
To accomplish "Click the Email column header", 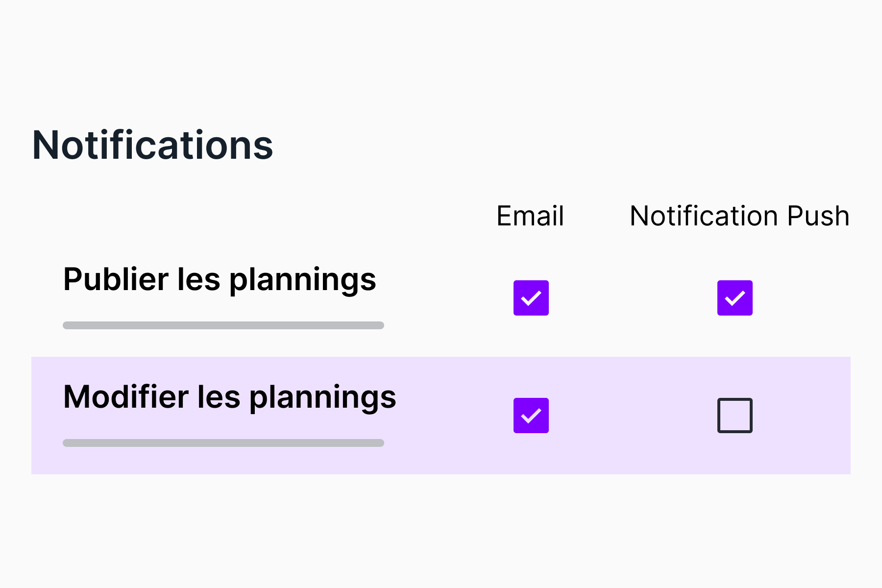I will click(530, 216).
